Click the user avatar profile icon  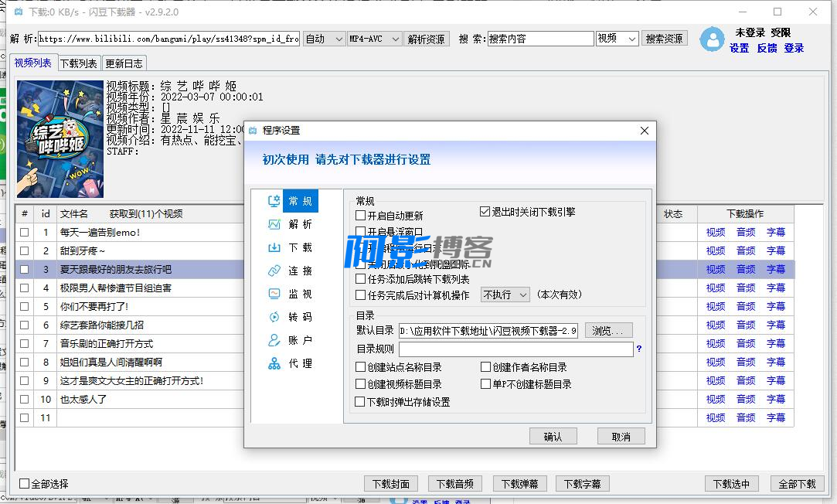click(712, 40)
